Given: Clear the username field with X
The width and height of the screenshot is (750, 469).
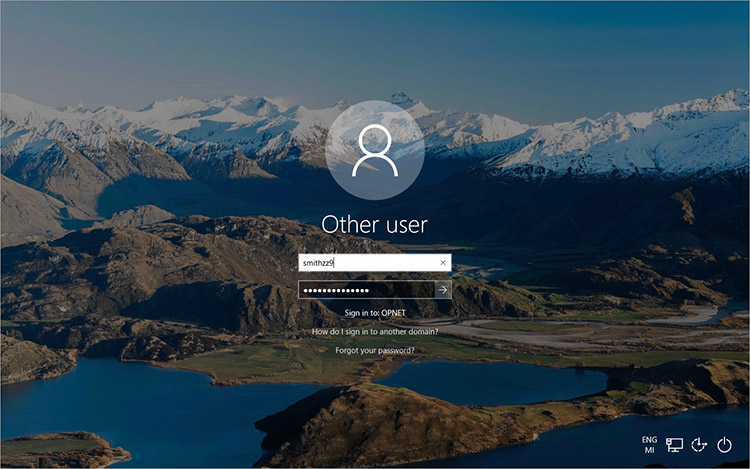Looking at the screenshot, I should coord(443,262).
